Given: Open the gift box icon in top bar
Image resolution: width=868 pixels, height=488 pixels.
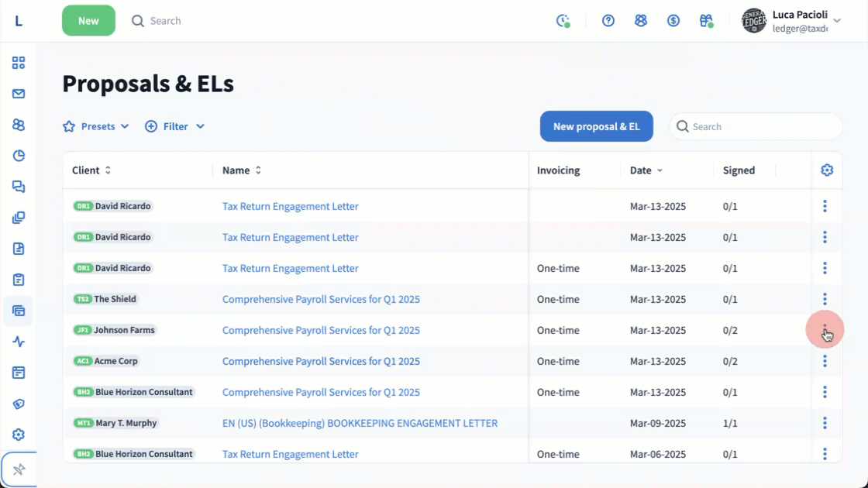Looking at the screenshot, I should (x=706, y=21).
